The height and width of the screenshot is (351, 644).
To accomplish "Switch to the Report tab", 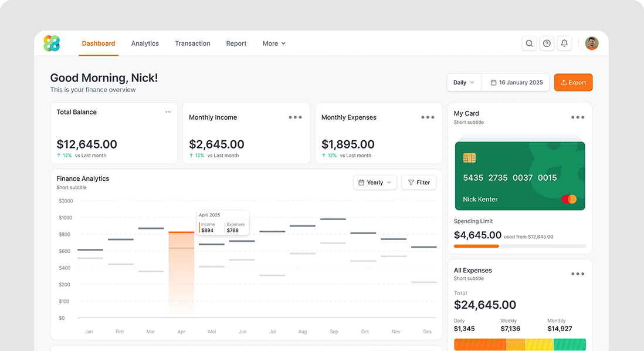I will pos(236,43).
